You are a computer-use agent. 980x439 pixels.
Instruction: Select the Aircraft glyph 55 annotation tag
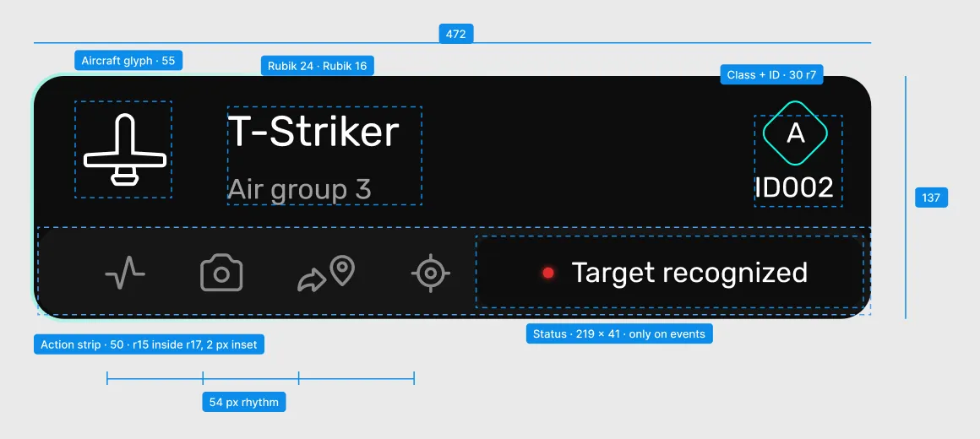pyautogui.click(x=128, y=61)
